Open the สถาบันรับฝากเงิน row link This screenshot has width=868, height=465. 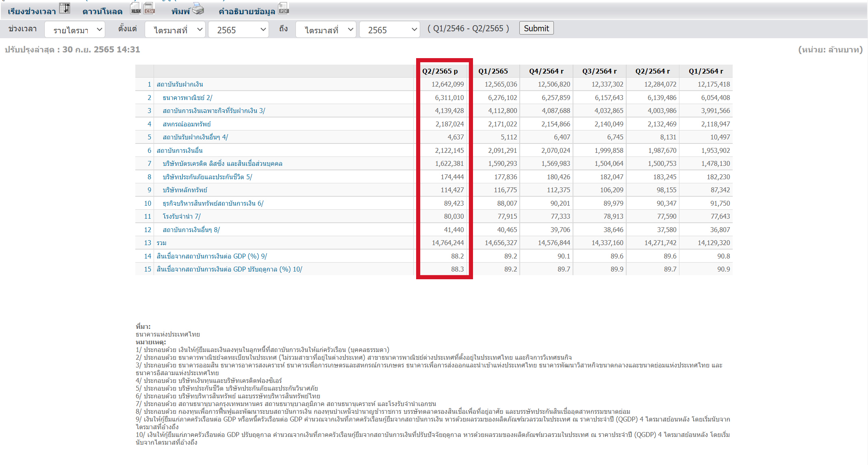(x=180, y=84)
